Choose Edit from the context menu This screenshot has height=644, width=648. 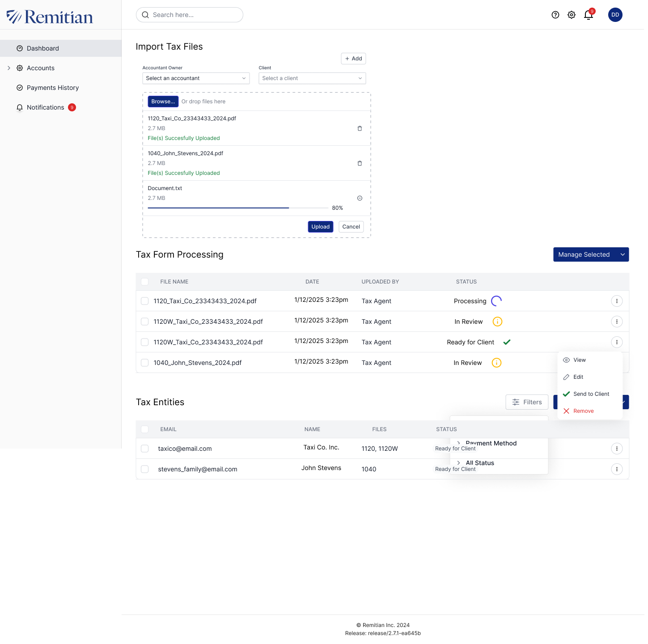[x=590, y=377]
